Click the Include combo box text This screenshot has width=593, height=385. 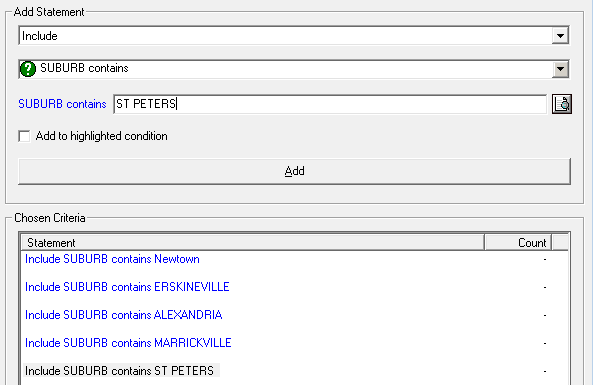[x=40, y=36]
